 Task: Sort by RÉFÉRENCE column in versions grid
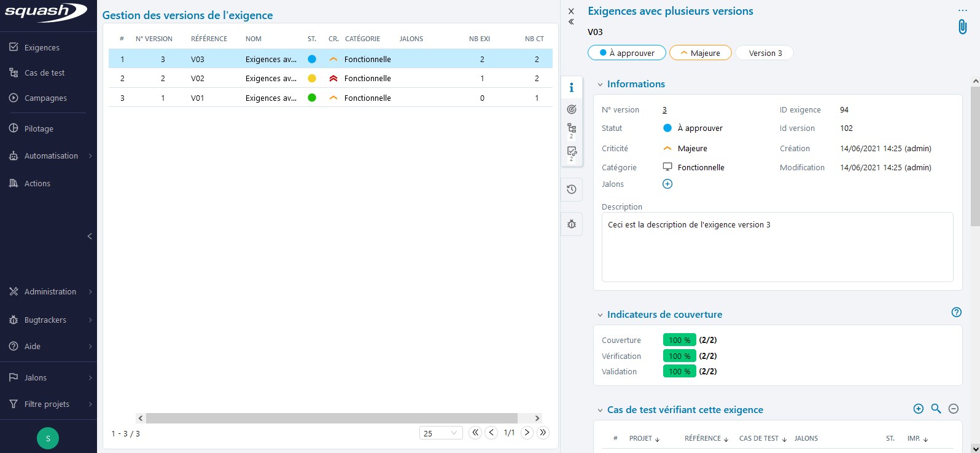tap(209, 39)
